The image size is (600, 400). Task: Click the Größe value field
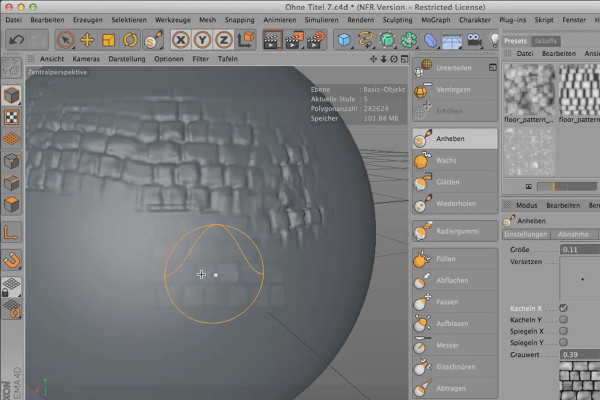[x=580, y=250]
